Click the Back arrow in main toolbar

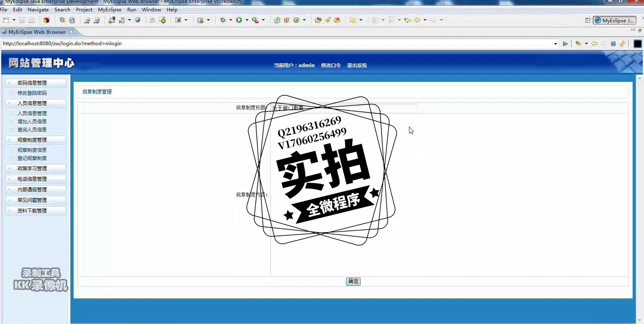[x=417, y=20]
